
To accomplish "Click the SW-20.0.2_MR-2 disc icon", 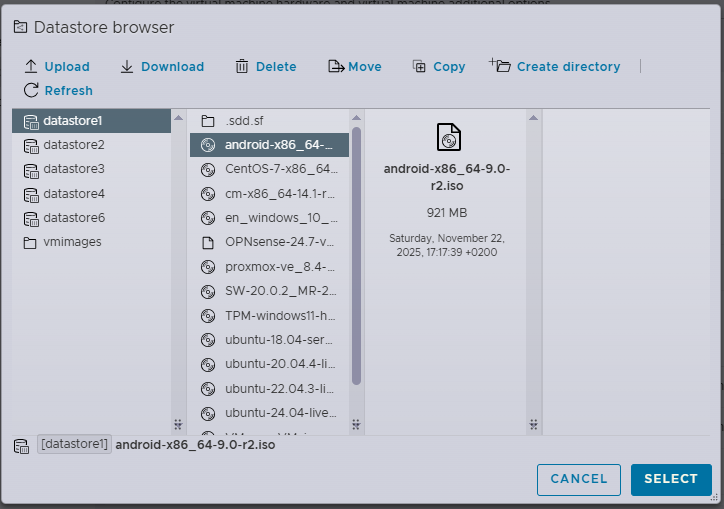I will tap(208, 291).
